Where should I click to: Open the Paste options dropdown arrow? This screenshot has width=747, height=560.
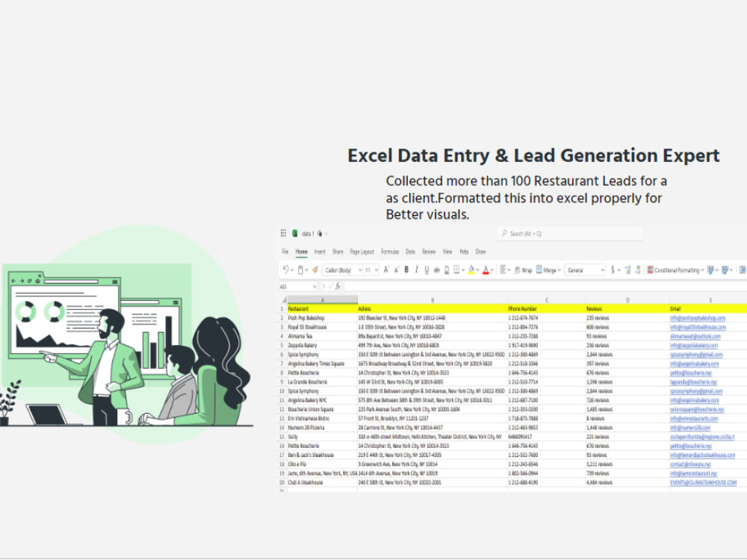point(307,270)
